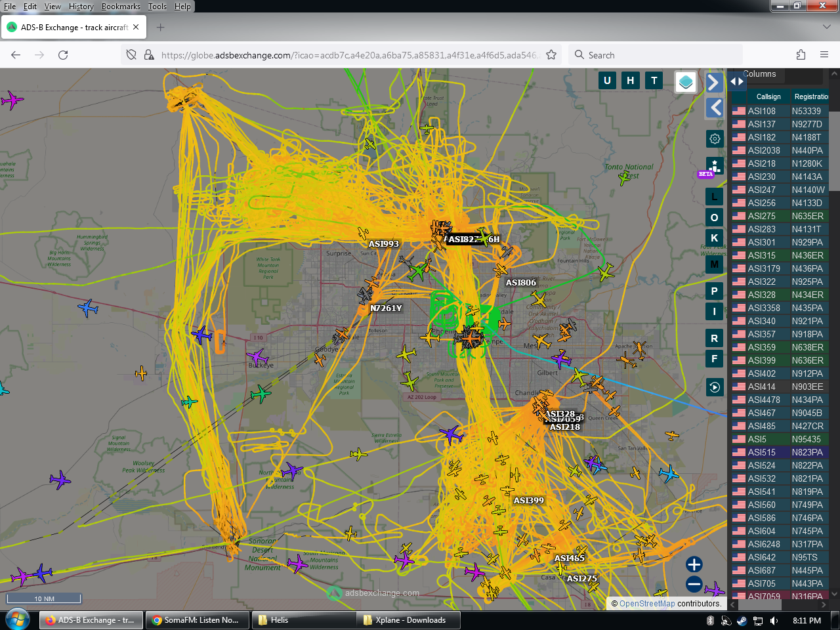Click the Windows Start orb
The image size is (840, 630).
coord(17,619)
